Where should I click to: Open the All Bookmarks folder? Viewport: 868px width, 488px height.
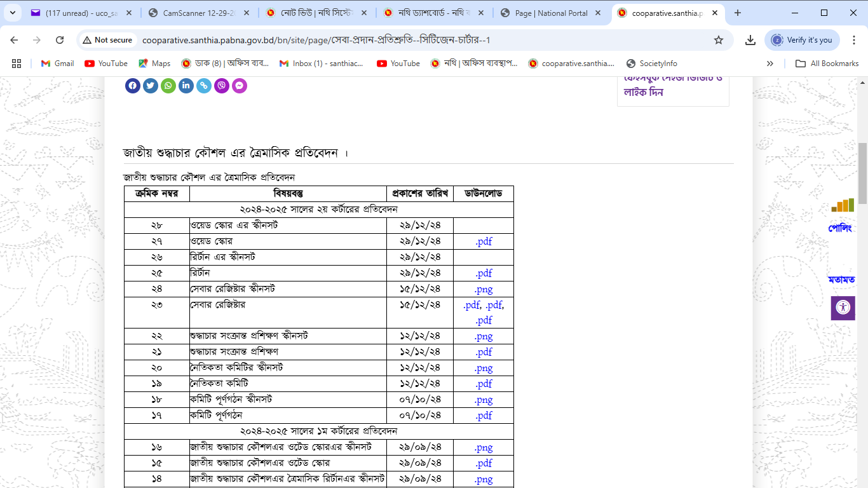(x=827, y=64)
